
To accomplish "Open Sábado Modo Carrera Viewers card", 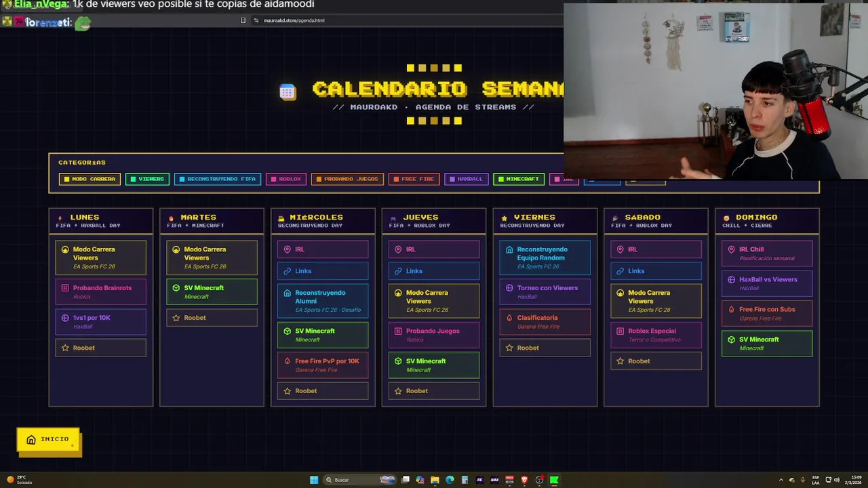I will (x=656, y=301).
